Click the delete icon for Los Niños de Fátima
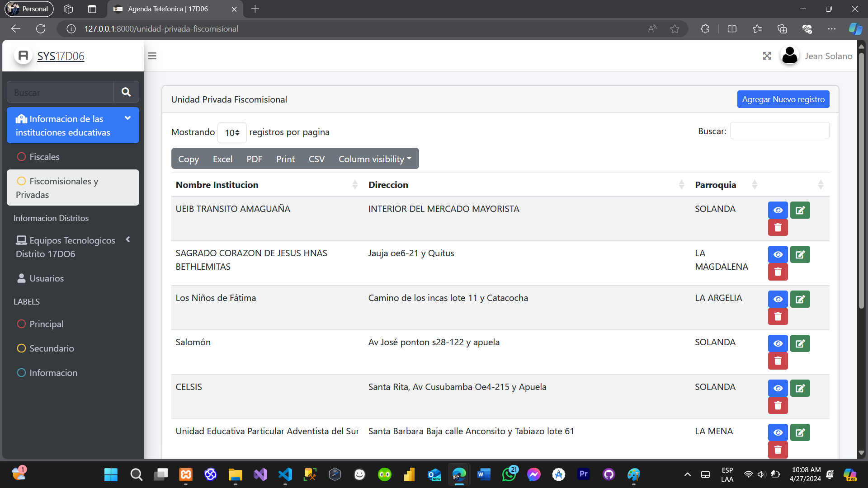Image resolution: width=868 pixels, height=488 pixels. pos(778,316)
